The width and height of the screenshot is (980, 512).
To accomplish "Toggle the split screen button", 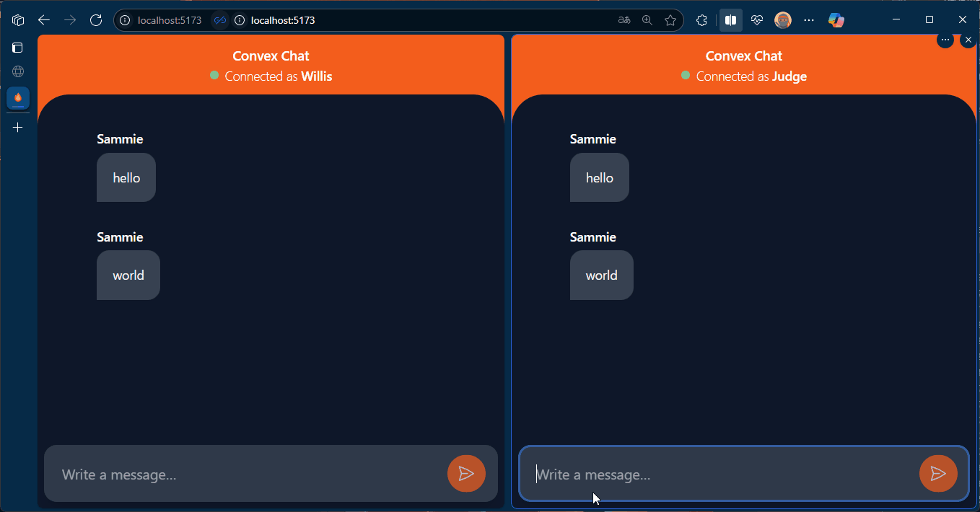I will 730,20.
